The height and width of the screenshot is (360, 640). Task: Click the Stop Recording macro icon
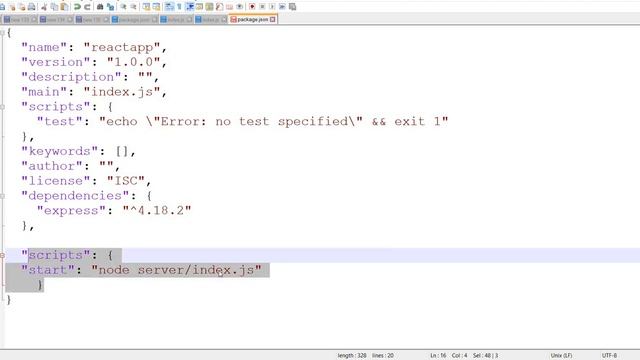coord(262,7)
